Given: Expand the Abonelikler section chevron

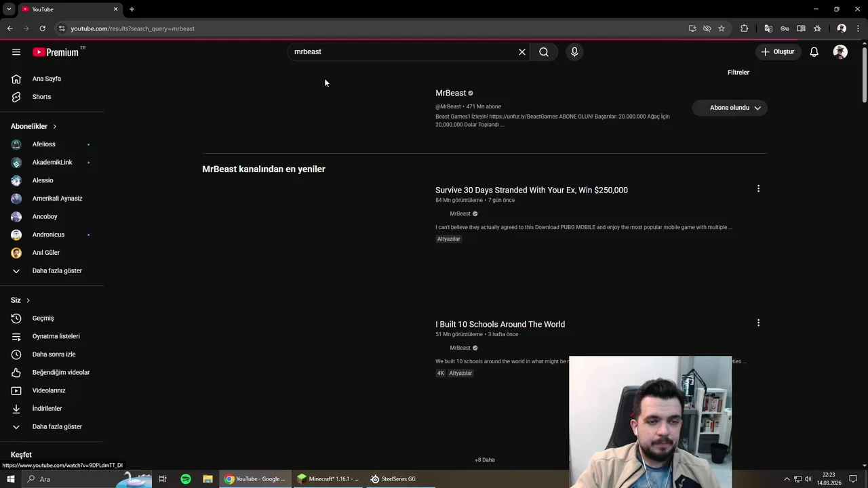Looking at the screenshot, I should [55, 127].
